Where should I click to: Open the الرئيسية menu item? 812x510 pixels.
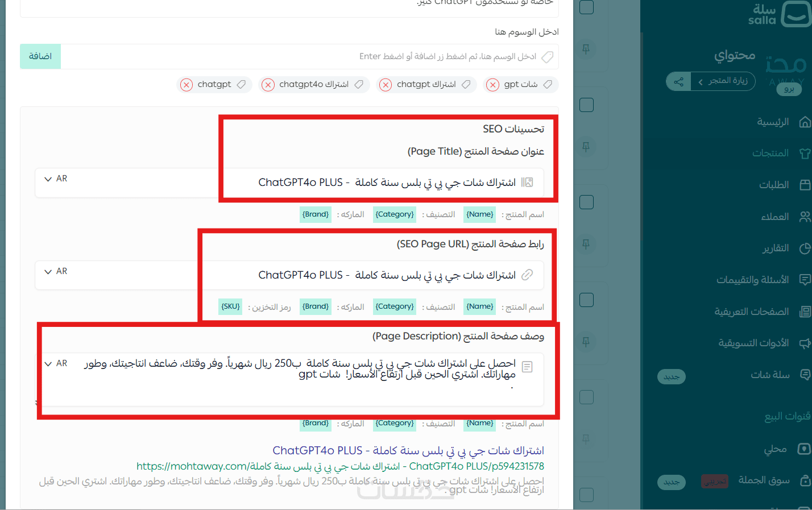click(x=773, y=122)
